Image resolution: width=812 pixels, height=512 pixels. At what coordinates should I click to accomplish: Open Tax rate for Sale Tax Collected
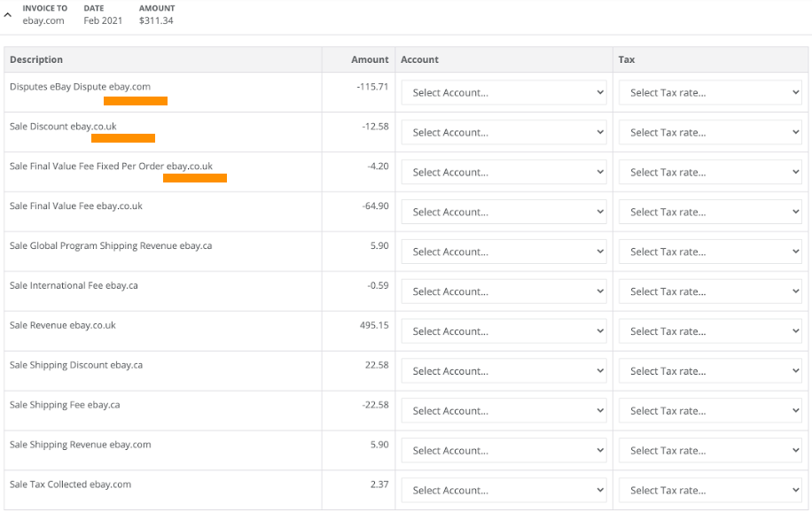tap(710, 490)
